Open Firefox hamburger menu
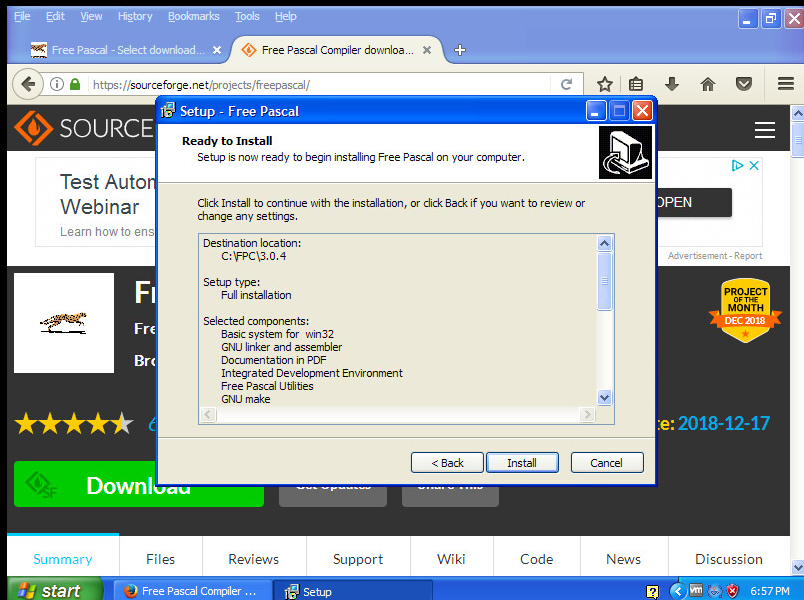Viewport: 804px width, 600px height. (x=786, y=84)
